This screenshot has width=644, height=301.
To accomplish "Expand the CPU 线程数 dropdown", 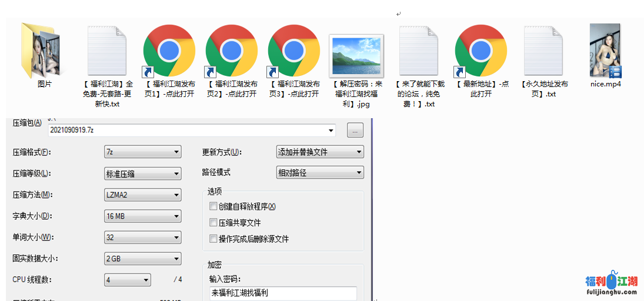I will [128, 280].
